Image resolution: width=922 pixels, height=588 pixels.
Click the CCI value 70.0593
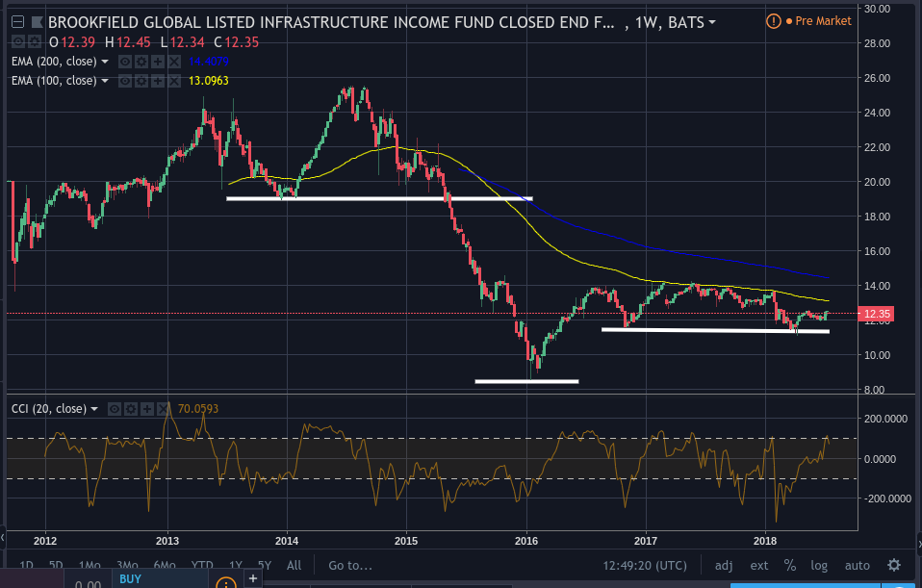(x=197, y=409)
